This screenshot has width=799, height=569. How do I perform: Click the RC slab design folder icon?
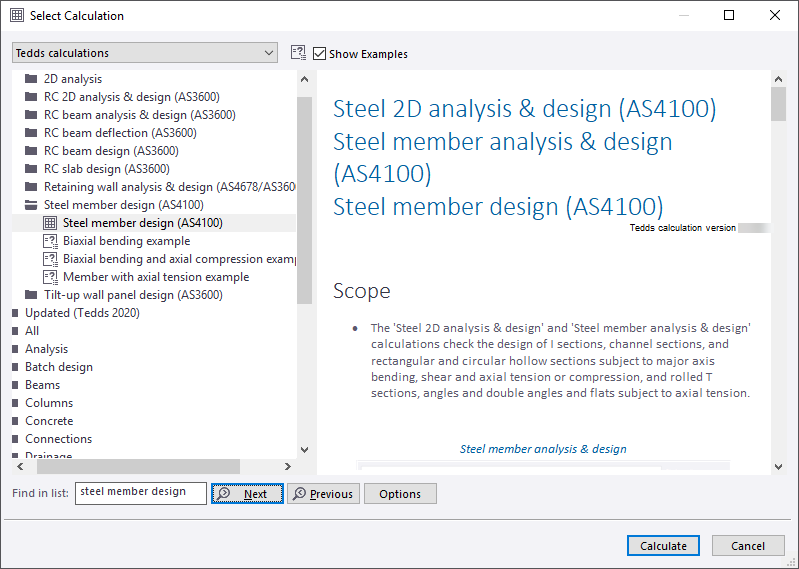[31, 169]
